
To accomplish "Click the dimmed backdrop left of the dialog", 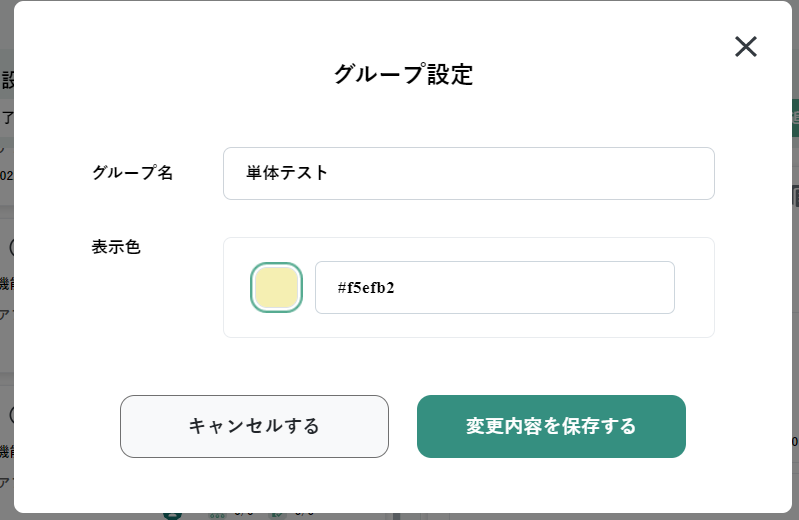I will click(6, 347).
